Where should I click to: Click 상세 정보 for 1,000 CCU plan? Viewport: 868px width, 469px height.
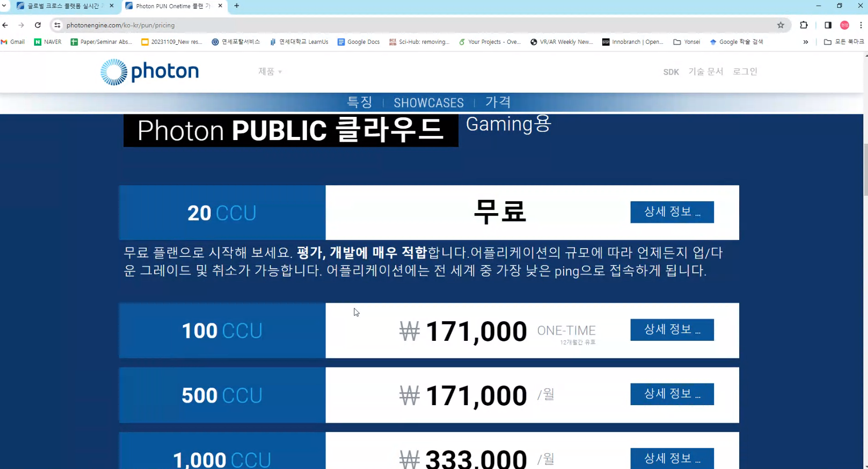[x=672, y=458]
